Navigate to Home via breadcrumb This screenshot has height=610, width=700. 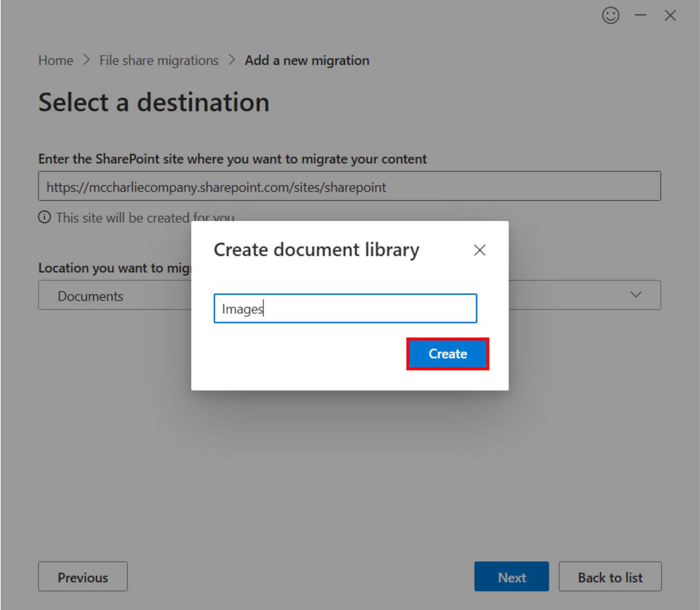pyautogui.click(x=56, y=60)
